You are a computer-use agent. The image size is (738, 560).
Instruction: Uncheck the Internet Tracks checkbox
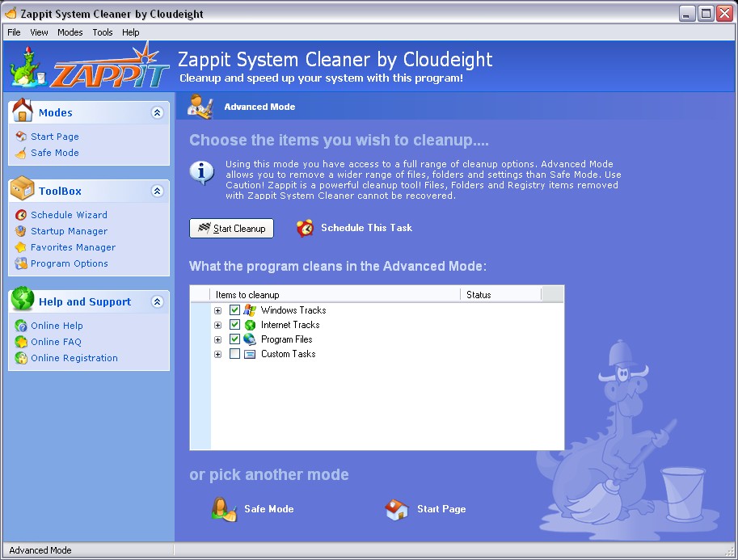[x=234, y=325]
